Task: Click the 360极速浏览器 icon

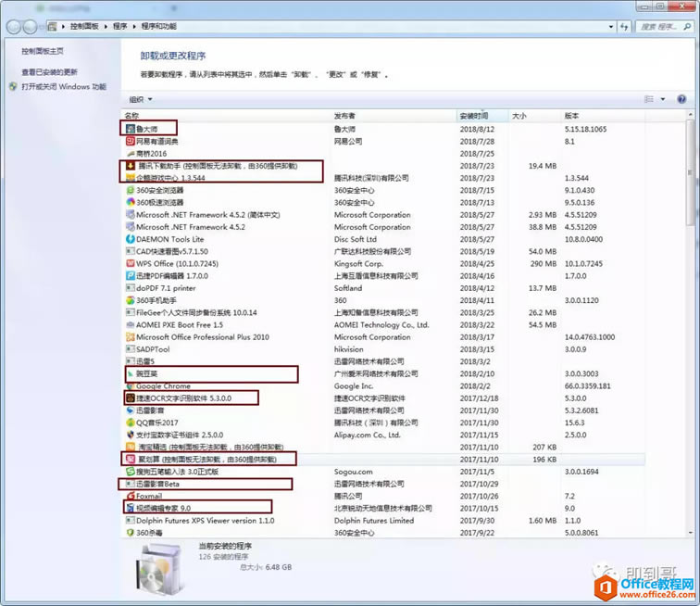Action: 130,202
